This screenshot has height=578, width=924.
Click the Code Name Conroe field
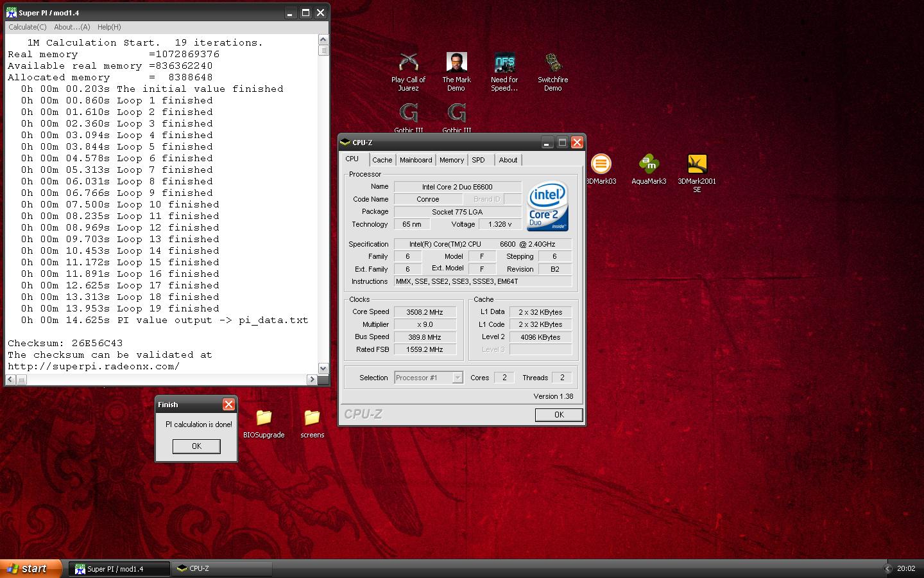click(427, 199)
